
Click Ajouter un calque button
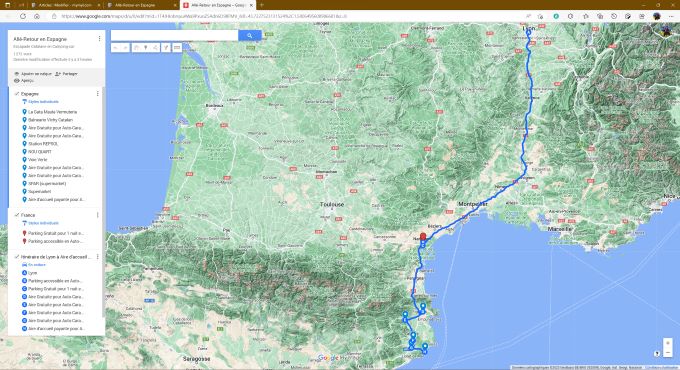[x=33, y=74]
